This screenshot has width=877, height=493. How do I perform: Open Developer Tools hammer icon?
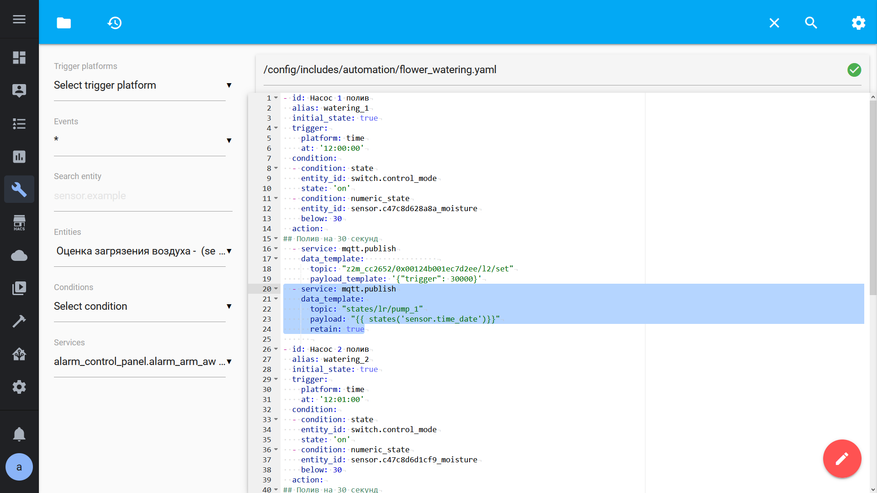pyautogui.click(x=19, y=321)
